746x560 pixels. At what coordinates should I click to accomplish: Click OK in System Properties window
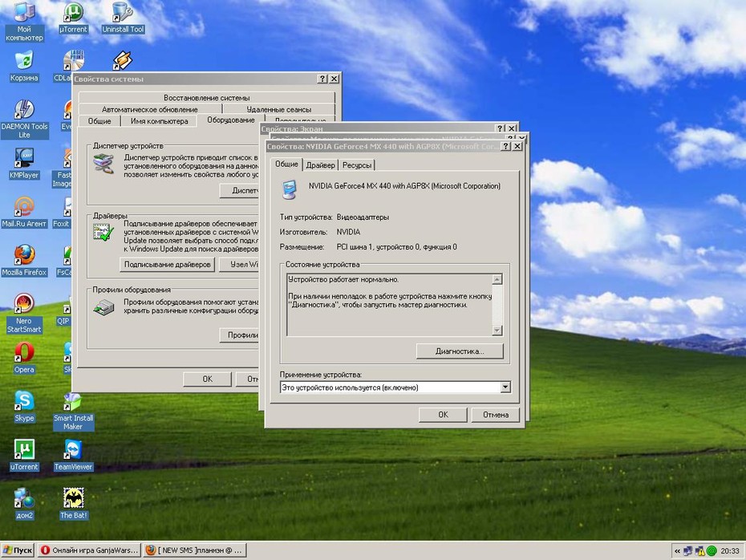click(208, 379)
